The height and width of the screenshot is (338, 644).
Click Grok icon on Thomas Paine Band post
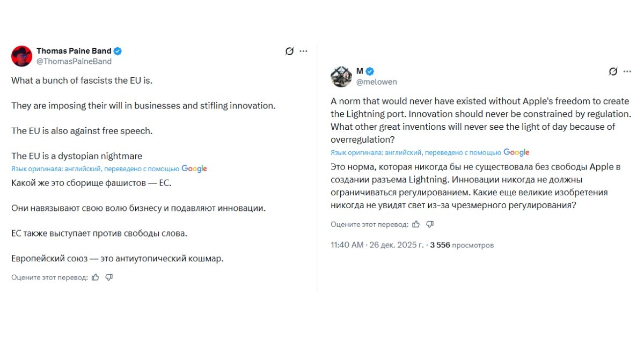[x=289, y=51]
